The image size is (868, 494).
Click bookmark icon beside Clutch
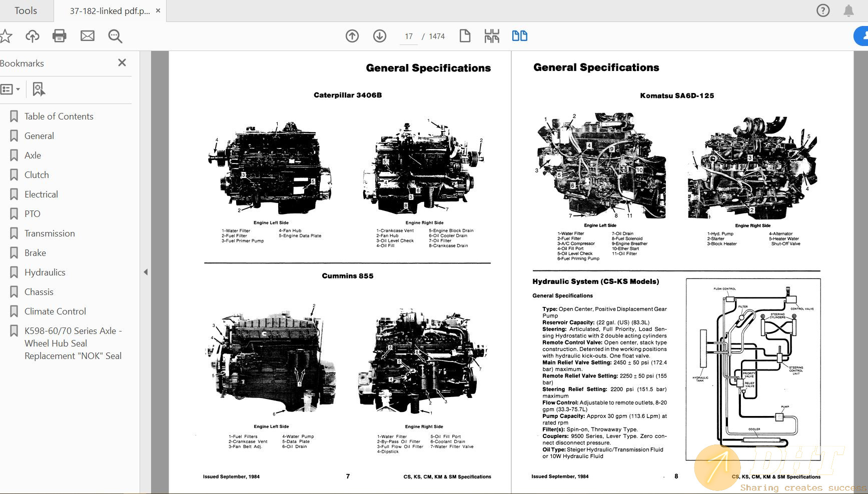coord(14,175)
